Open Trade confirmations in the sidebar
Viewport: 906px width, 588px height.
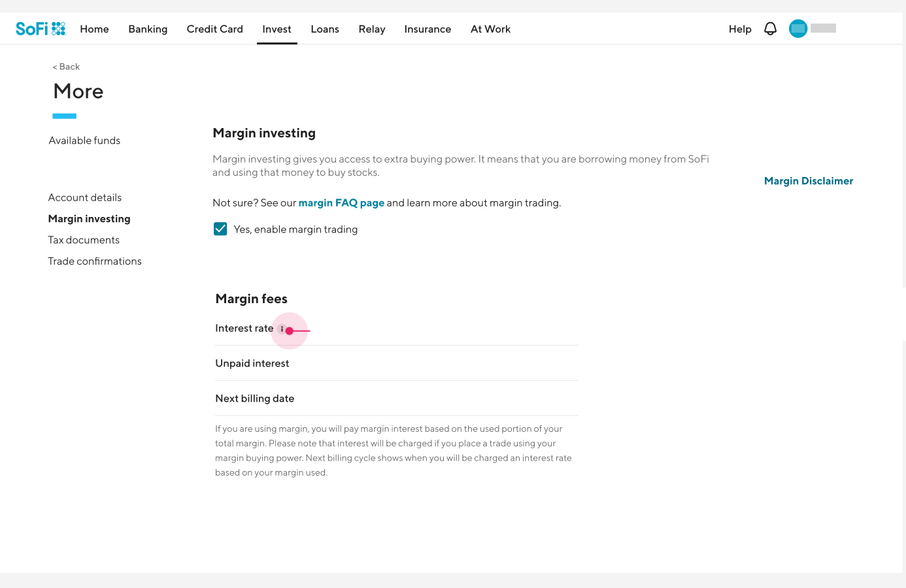95,261
